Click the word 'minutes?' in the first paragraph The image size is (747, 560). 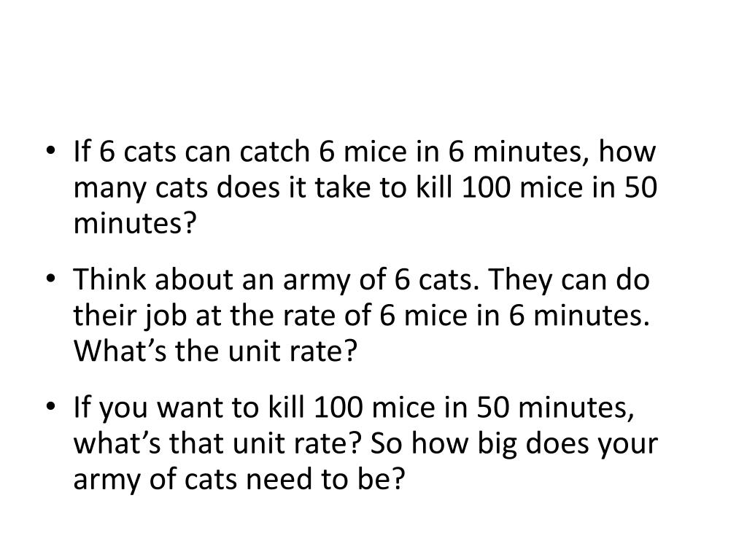click(135, 223)
